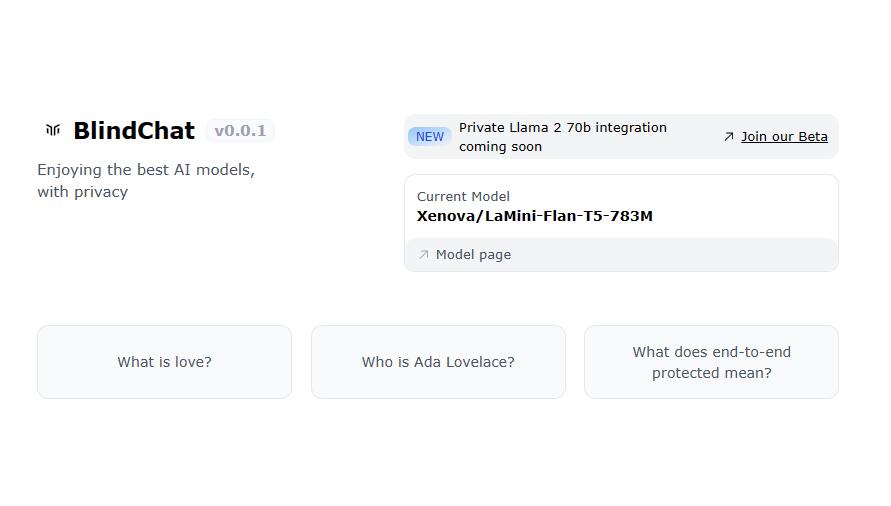Click the BlindChat logo icon

[x=53, y=130]
